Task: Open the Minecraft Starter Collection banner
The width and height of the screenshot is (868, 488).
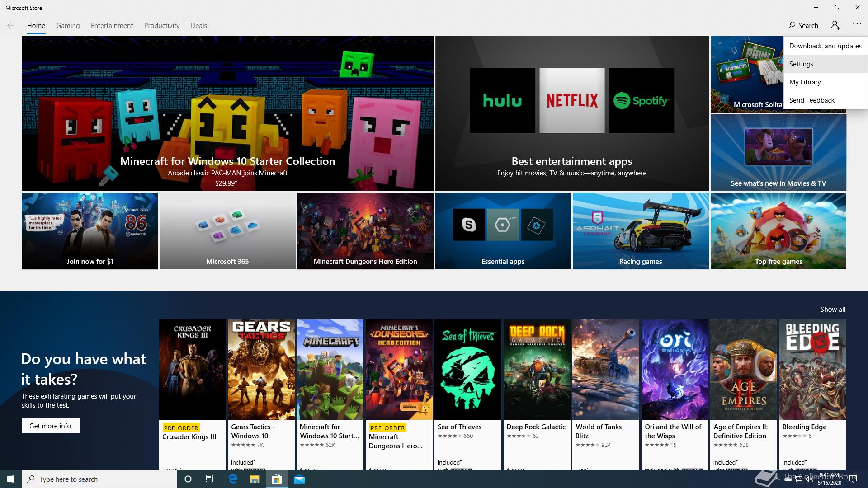Action: [x=227, y=113]
